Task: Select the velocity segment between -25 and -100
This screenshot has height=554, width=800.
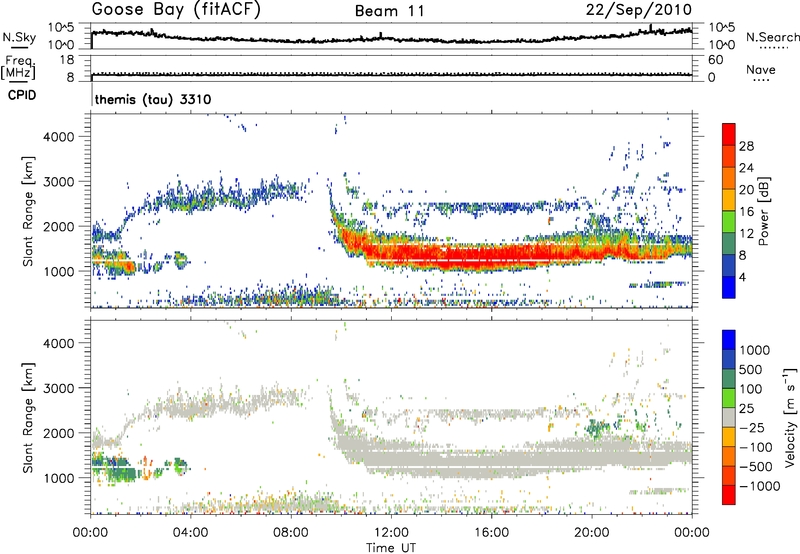Action: point(729,437)
